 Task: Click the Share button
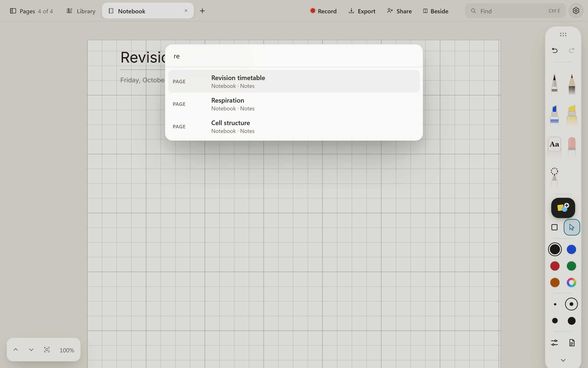tap(399, 11)
